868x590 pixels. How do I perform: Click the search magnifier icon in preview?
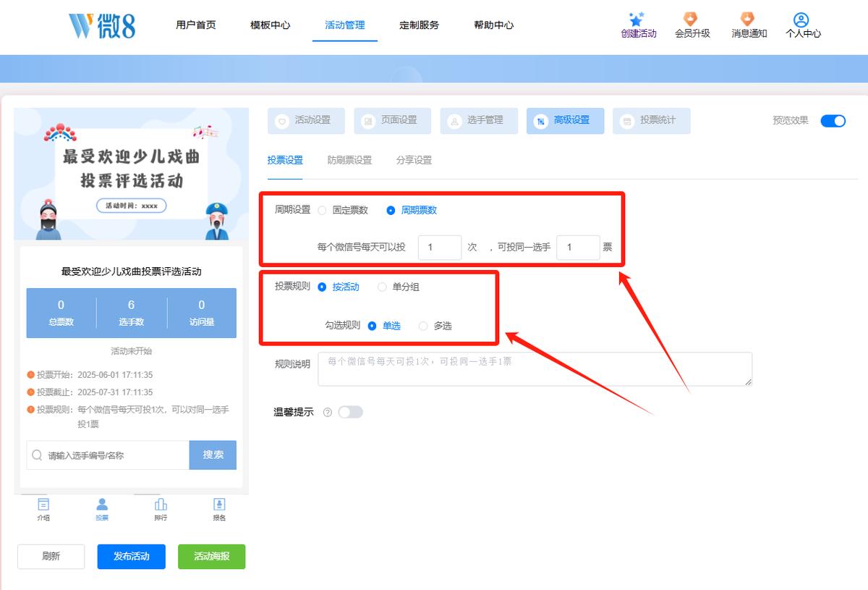point(38,455)
